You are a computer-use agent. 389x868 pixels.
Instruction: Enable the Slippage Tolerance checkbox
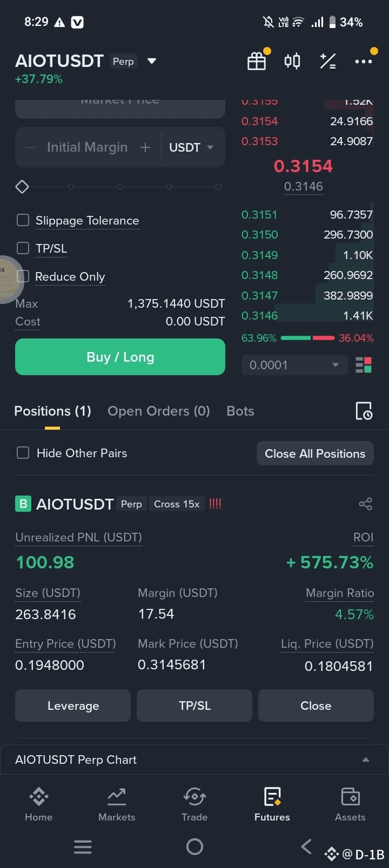pos(23,220)
